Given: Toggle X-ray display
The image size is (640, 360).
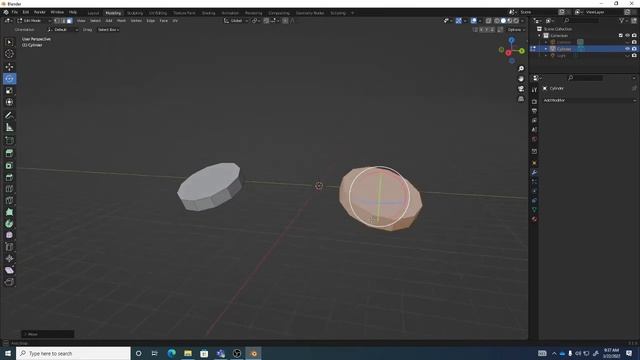Looking at the screenshot, I should [x=489, y=20].
